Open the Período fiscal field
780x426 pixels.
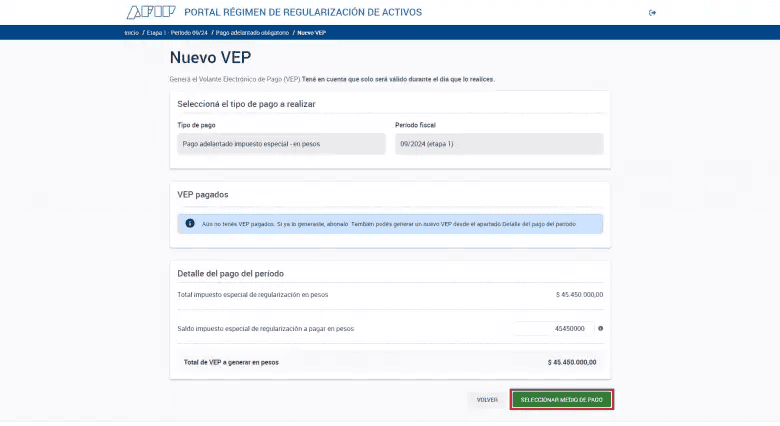[x=499, y=144]
